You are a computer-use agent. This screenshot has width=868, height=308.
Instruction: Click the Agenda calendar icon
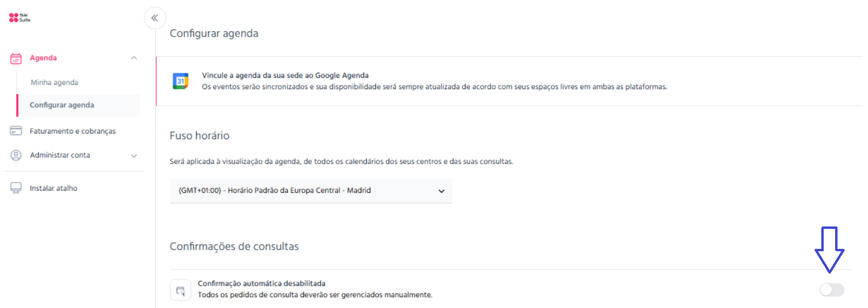coord(16,58)
